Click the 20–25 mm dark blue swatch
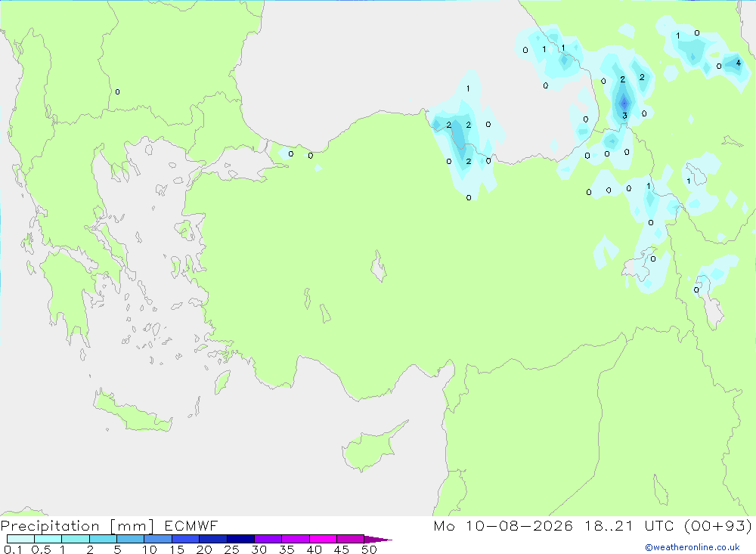This screenshot has width=756, height=554. click(213, 539)
